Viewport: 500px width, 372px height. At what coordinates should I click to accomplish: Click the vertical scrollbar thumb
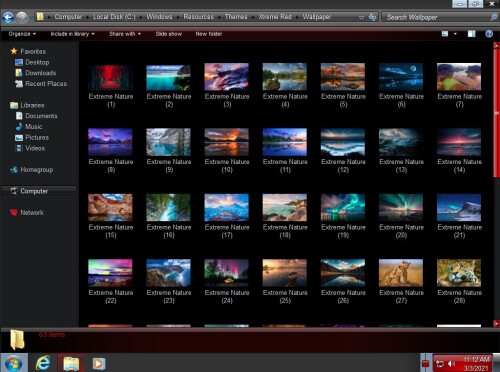click(x=496, y=114)
